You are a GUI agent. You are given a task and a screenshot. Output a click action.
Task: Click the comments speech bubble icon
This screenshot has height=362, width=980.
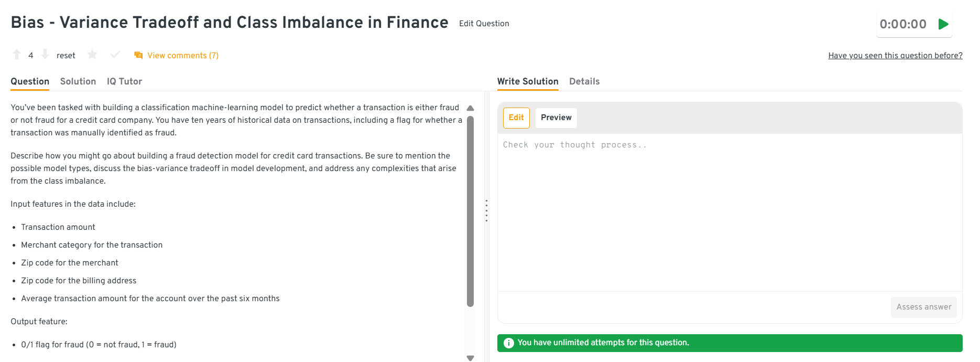point(138,56)
